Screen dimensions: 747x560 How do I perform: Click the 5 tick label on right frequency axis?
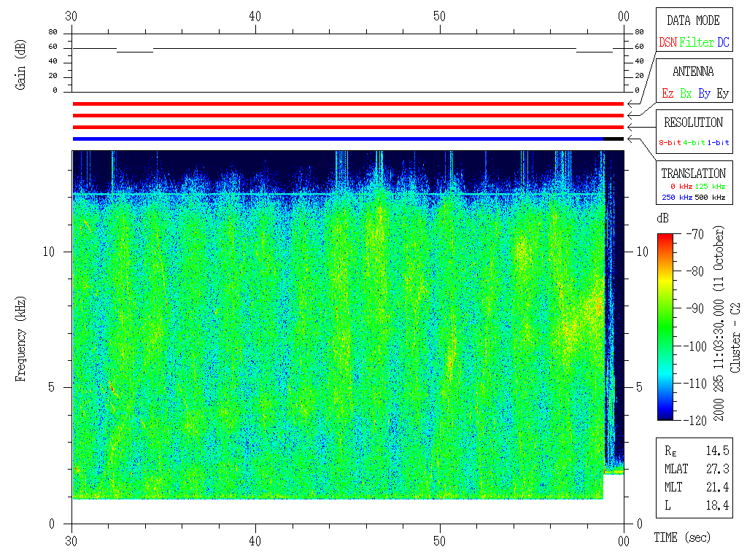pyautogui.click(x=639, y=387)
